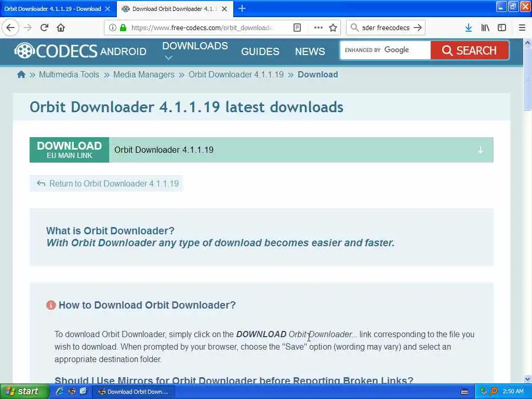Open the Library bookmarks icon
The image size is (532, 399).
(485, 28)
